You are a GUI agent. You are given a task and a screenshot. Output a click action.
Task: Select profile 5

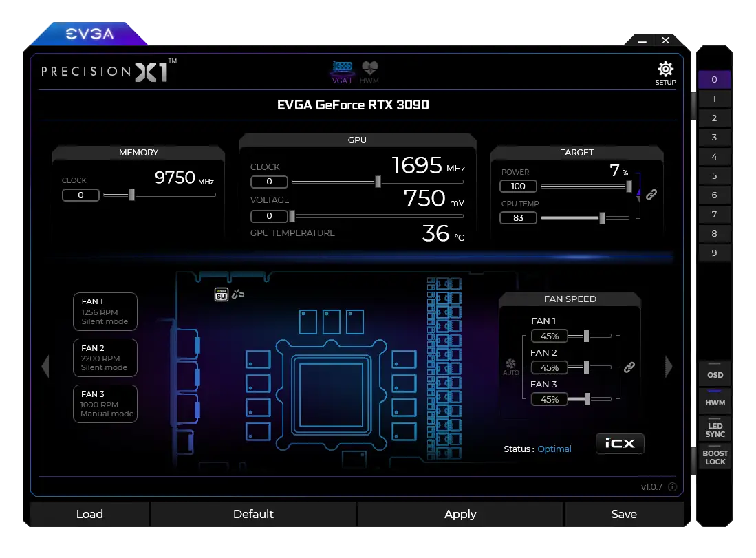coord(714,176)
